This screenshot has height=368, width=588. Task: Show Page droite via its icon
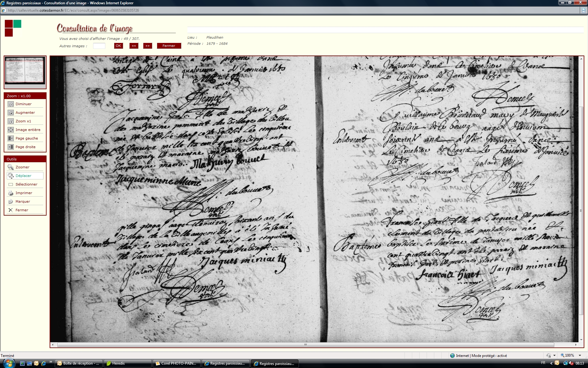[x=11, y=147]
